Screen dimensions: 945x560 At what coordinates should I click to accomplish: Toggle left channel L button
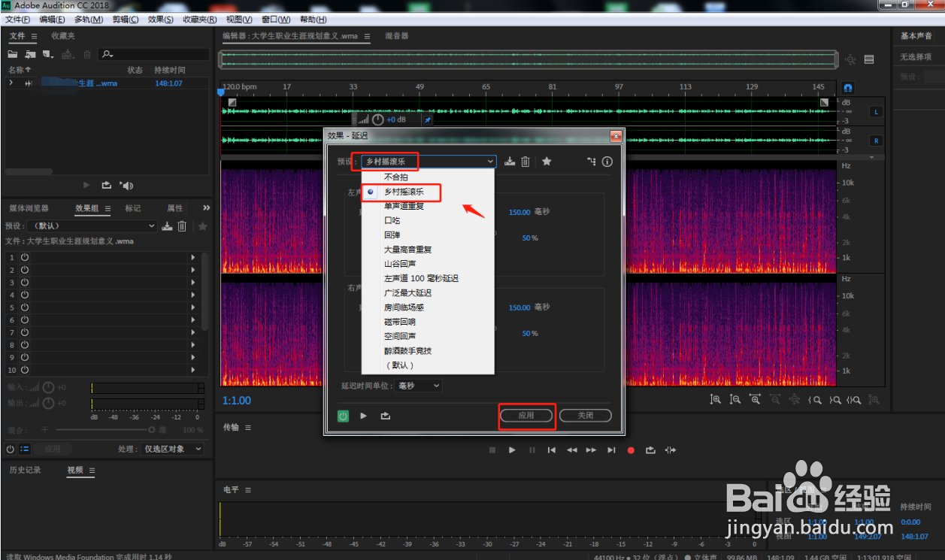click(875, 112)
